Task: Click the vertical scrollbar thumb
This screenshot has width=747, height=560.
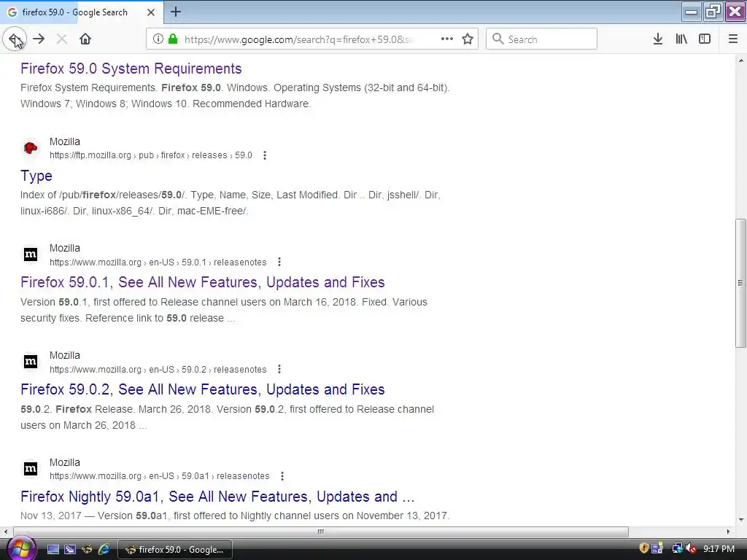Action: tap(740, 283)
